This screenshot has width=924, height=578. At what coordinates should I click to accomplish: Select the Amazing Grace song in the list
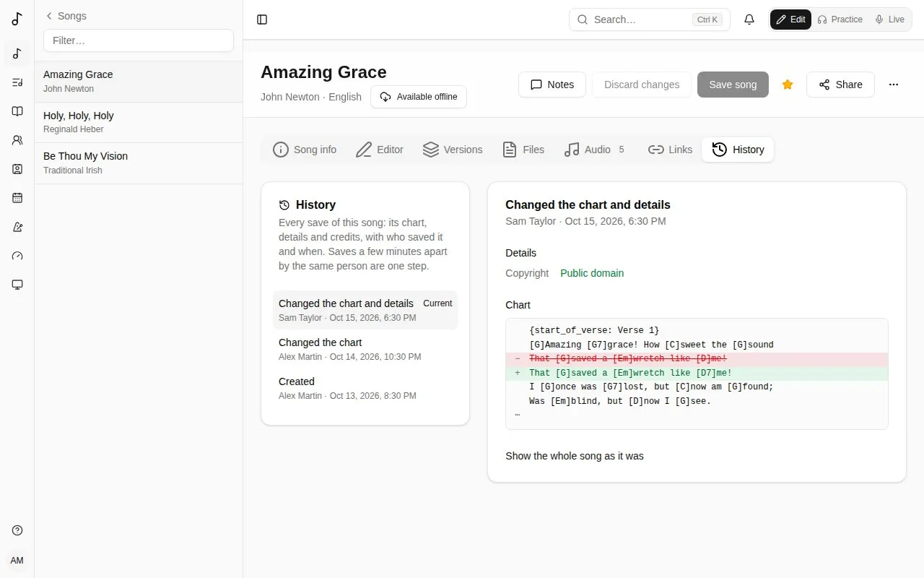(139, 81)
